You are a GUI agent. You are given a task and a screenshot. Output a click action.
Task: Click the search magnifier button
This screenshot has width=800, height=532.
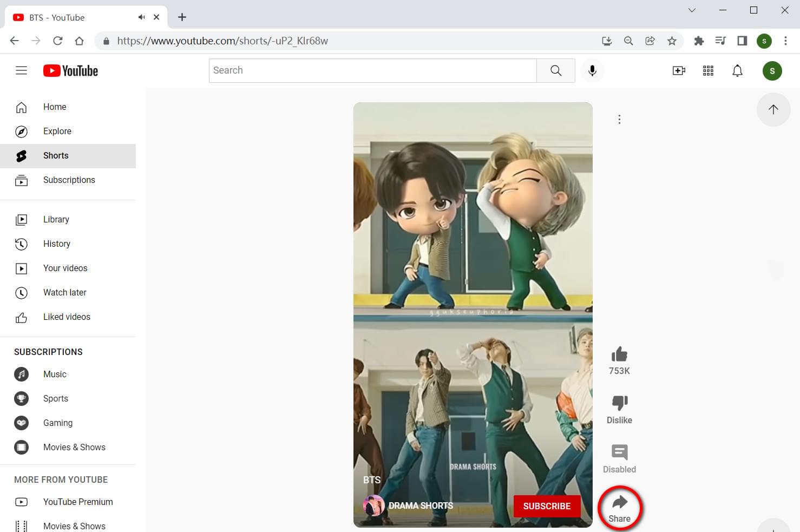coord(556,70)
